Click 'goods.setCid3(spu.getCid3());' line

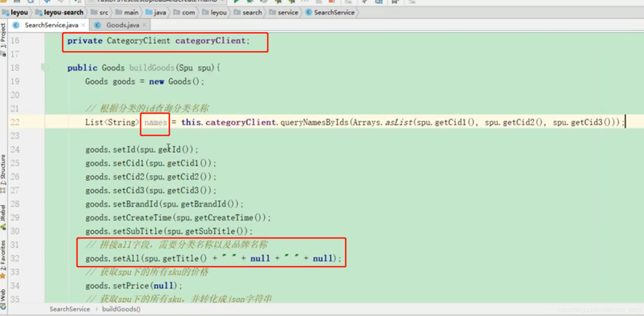(x=151, y=190)
